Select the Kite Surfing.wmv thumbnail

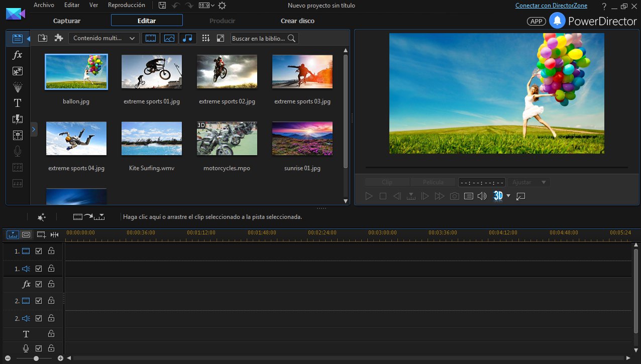click(x=152, y=139)
